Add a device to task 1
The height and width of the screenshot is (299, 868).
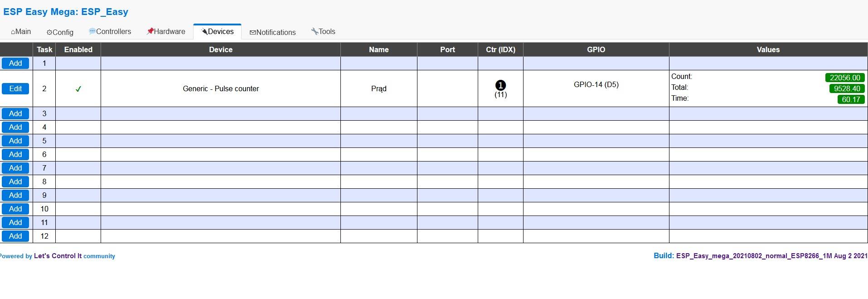pyautogui.click(x=15, y=63)
